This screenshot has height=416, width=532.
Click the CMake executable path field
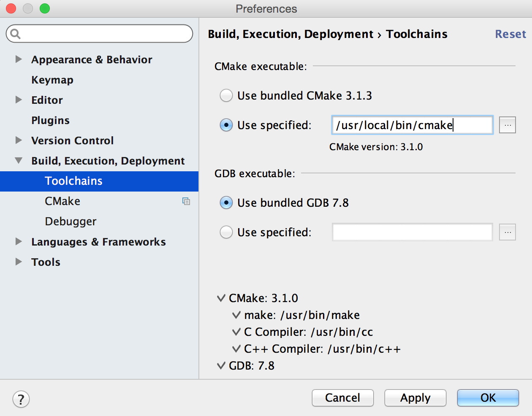tap(412, 125)
